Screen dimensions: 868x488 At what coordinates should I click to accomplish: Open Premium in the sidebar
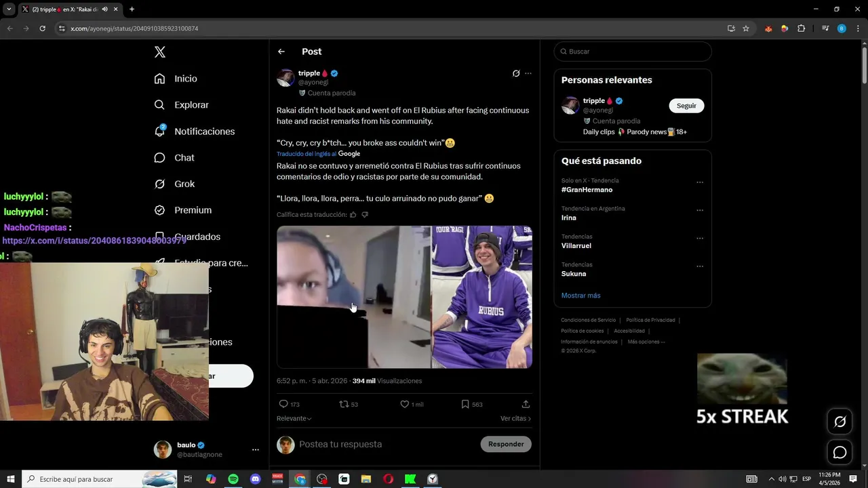tap(182, 210)
